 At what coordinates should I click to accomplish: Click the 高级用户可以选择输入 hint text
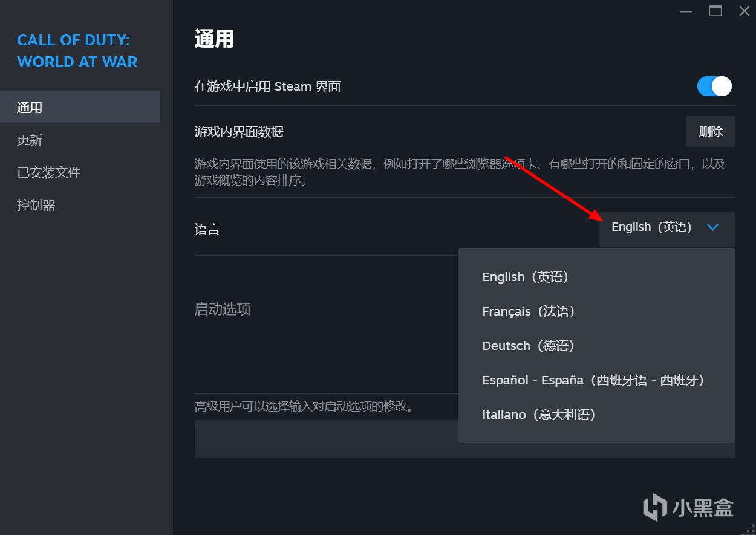[x=305, y=406]
